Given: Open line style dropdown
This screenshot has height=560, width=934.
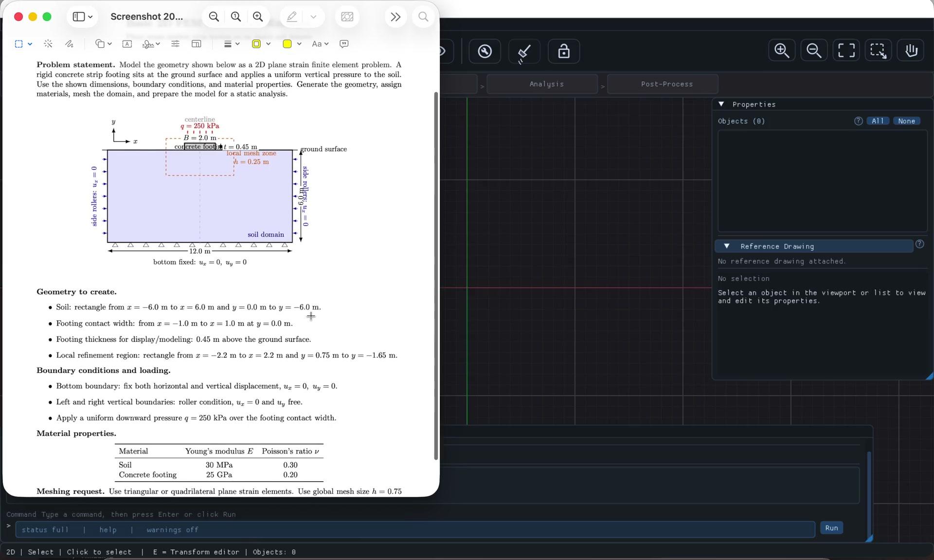Looking at the screenshot, I should 232,44.
